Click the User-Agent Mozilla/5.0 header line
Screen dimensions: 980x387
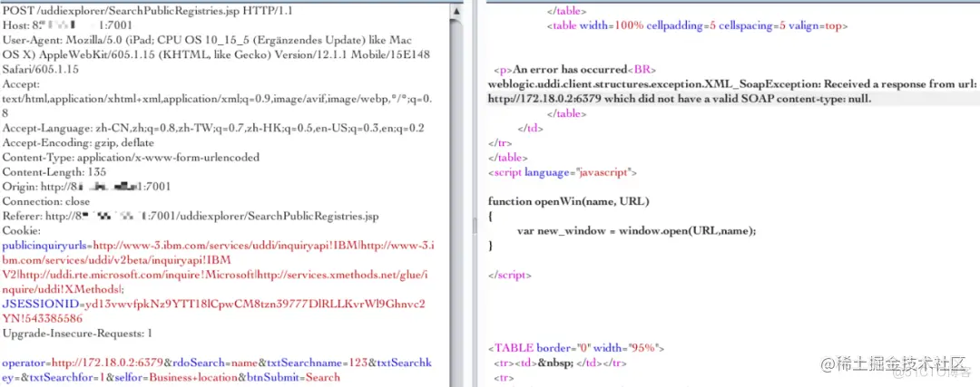pyautogui.click(x=207, y=41)
